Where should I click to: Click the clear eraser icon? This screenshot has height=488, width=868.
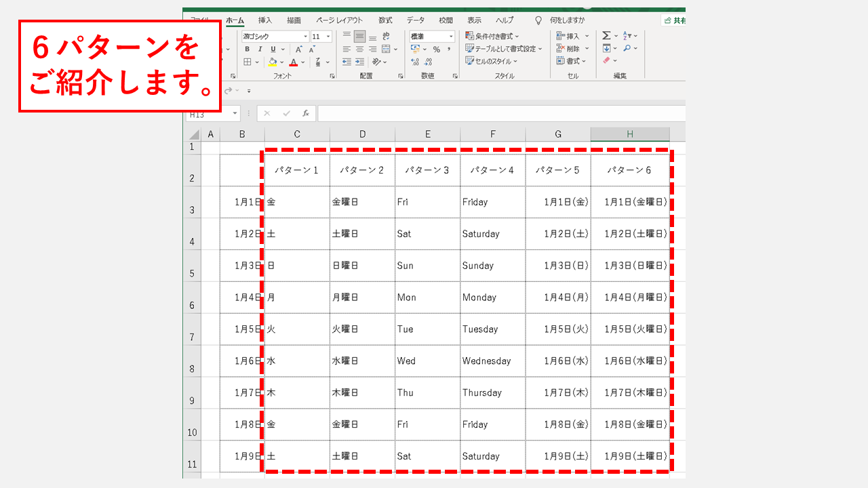pos(606,61)
